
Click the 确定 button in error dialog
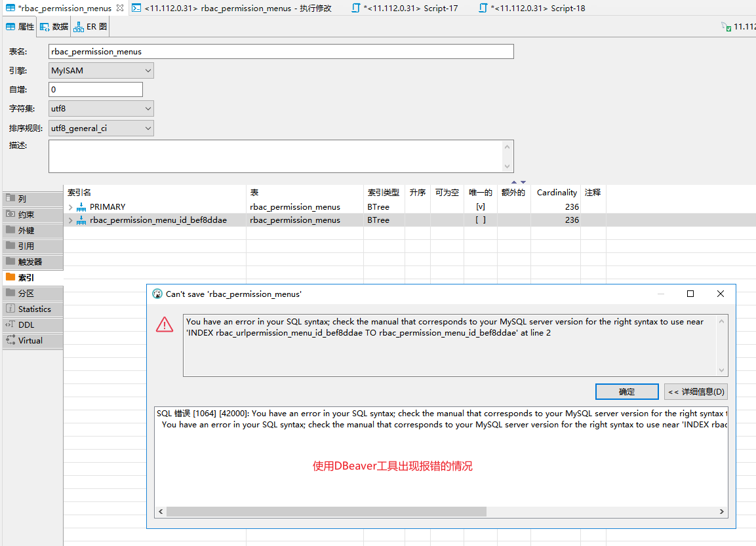[x=626, y=391]
